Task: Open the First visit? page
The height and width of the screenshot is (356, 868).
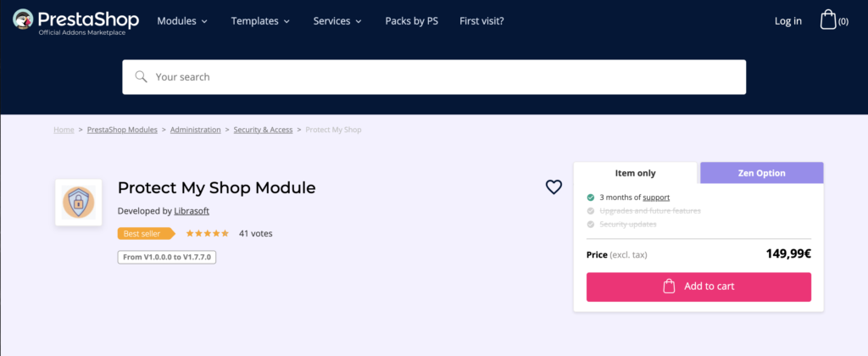Action: [x=481, y=21]
